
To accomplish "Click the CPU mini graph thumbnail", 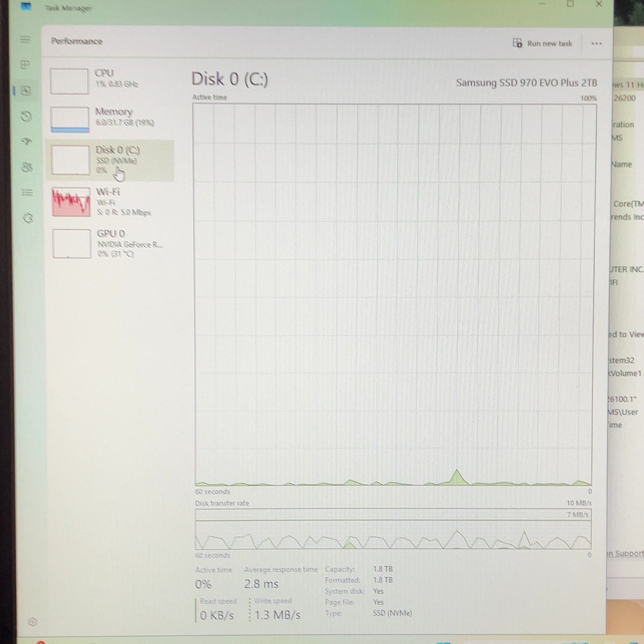I will (69, 81).
